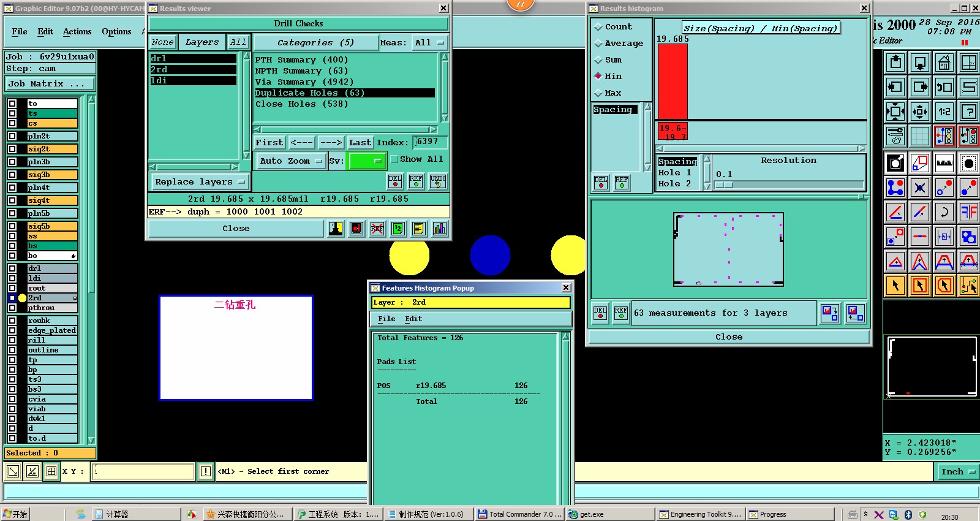The width and height of the screenshot is (980, 521).
Task: Click DEL icon beside measurements count
Action: point(600,313)
